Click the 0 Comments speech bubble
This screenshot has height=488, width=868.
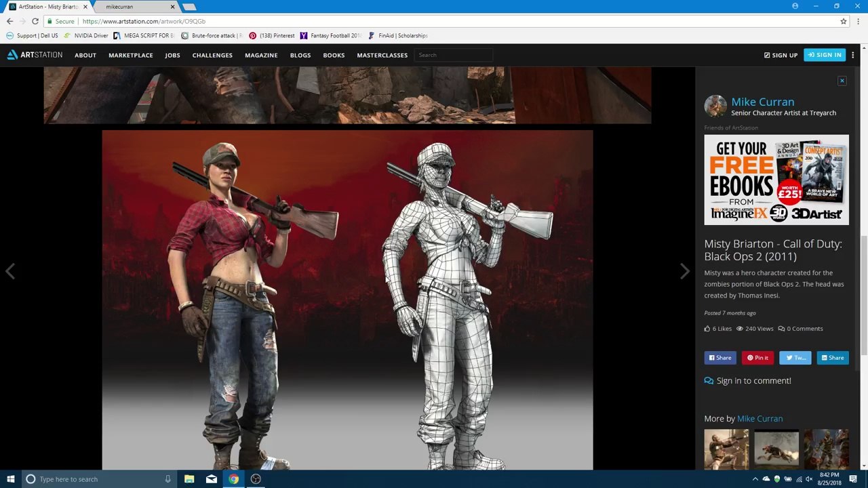[781, 329]
